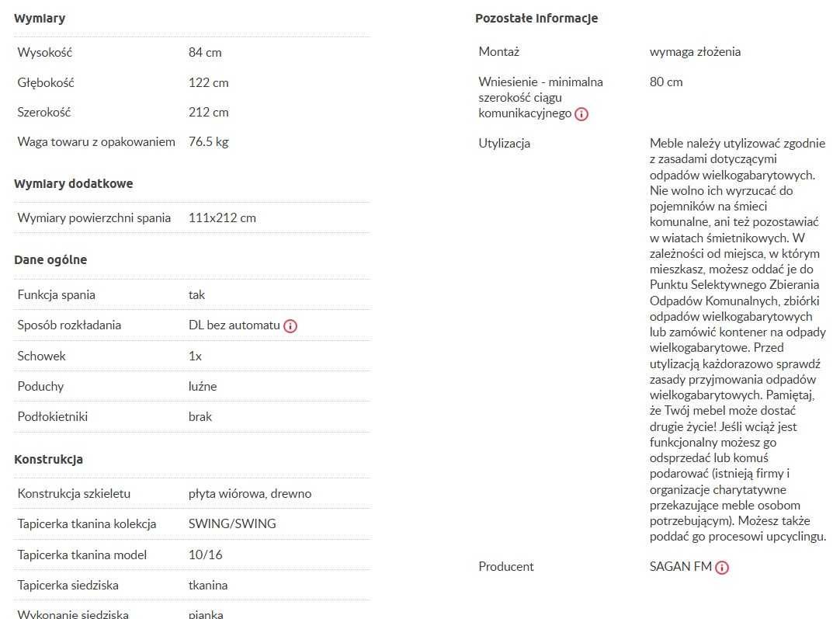Click the Szerokość 212 cm value
This screenshot has width=840, height=619.
tap(208, 113)
